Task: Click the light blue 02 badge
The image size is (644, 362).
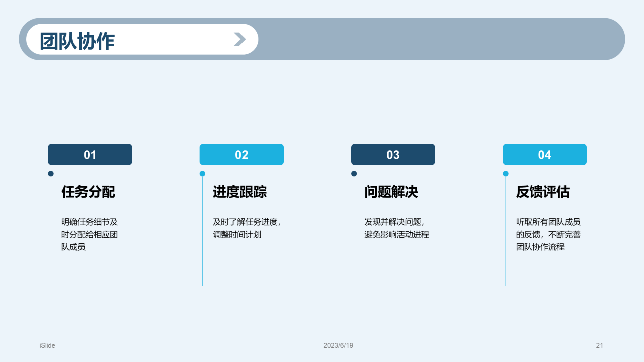Action: coord(242,155)
